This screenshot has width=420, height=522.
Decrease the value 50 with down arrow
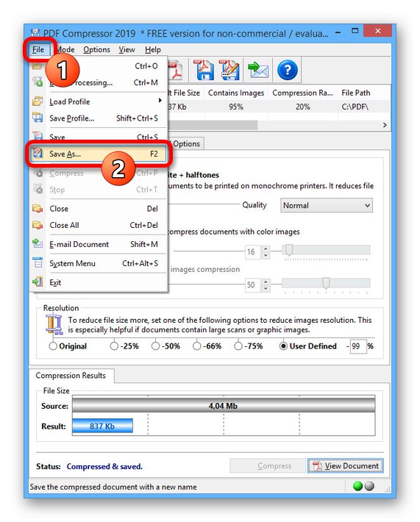tap(266, 289)
